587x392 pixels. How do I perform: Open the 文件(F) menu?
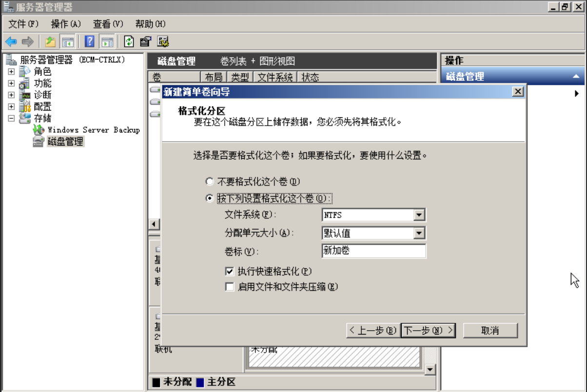(23, 24)
